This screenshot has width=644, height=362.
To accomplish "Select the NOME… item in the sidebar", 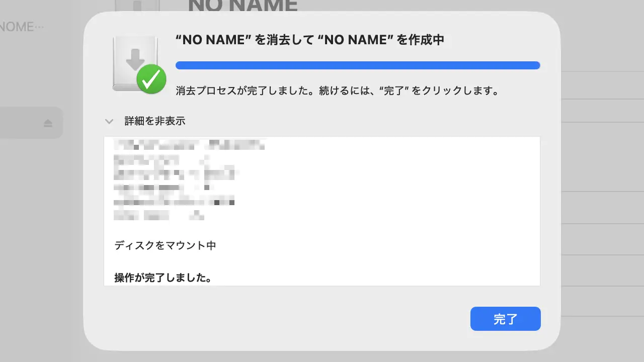I will point(22,27).
